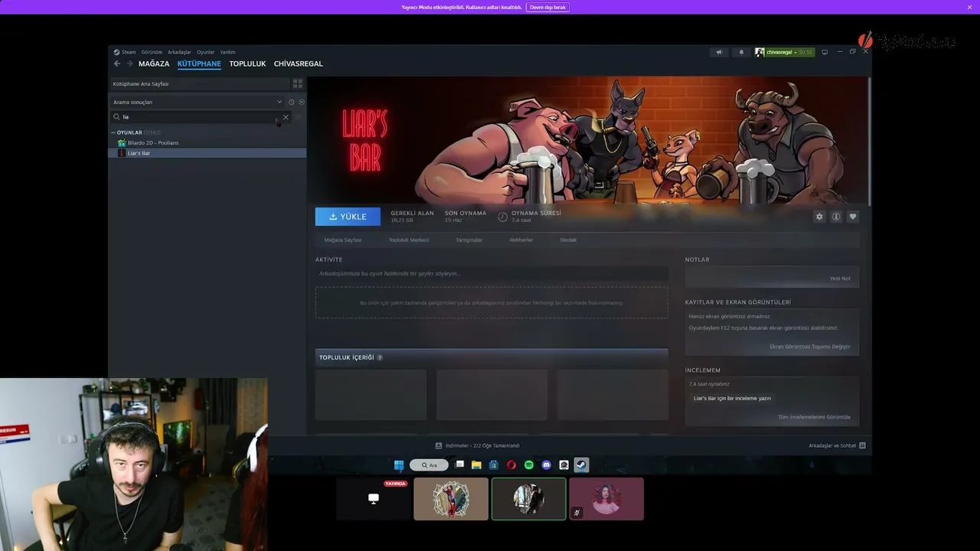
Task: Open Task View on the taskbar
Action: pyautogui.click(x=459, y=465)
